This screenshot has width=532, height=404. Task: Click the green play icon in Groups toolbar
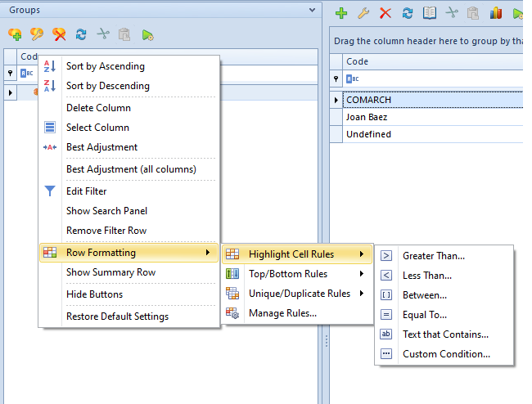[147, 35]
